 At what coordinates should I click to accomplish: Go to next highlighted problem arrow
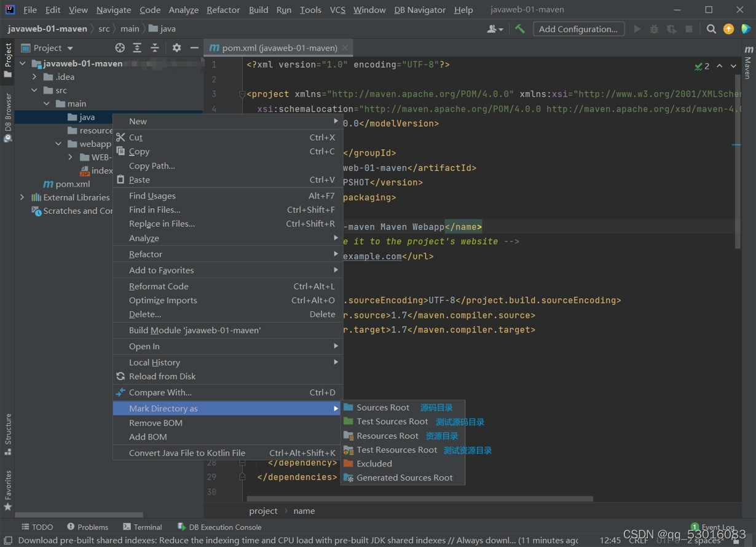click(x=733, y=66)
